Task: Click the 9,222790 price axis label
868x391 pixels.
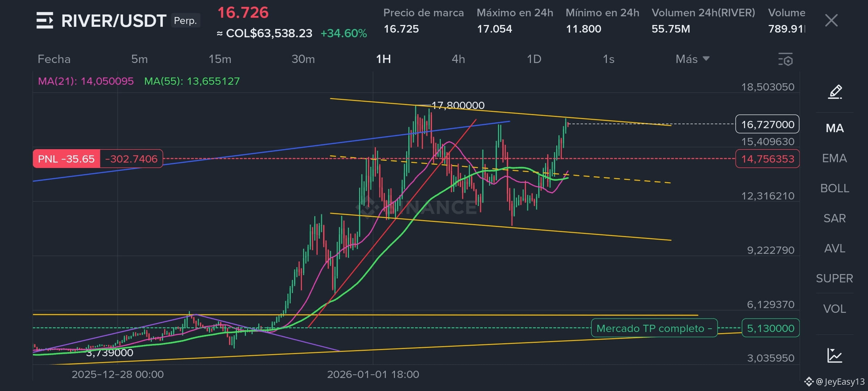Action: [x=771, y=250]
